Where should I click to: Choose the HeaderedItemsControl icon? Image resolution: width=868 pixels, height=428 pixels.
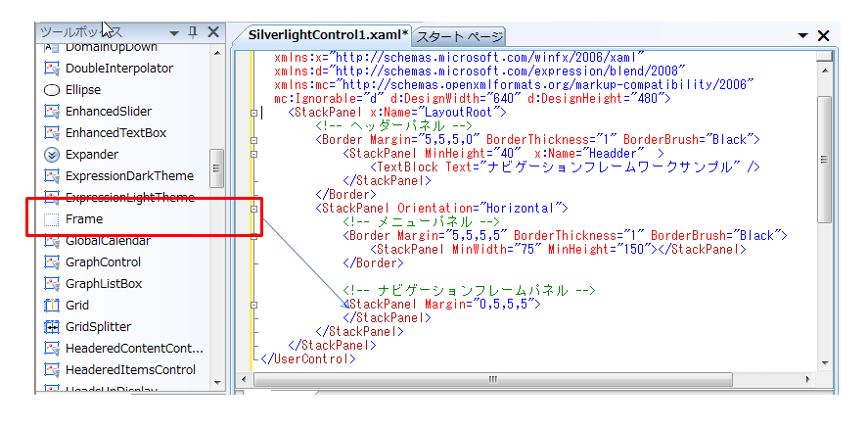pyautogui.click(x=52, y=370)
